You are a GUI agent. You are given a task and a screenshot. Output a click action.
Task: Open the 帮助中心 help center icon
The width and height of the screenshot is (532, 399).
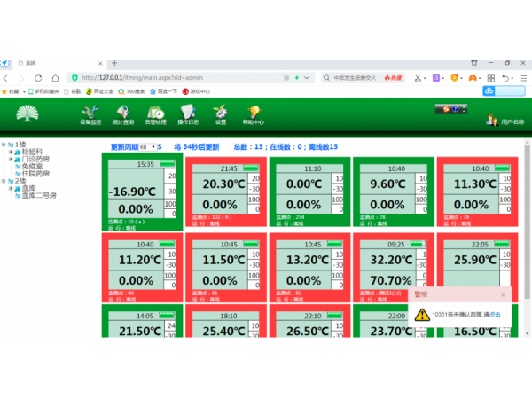tap(253, 113)
